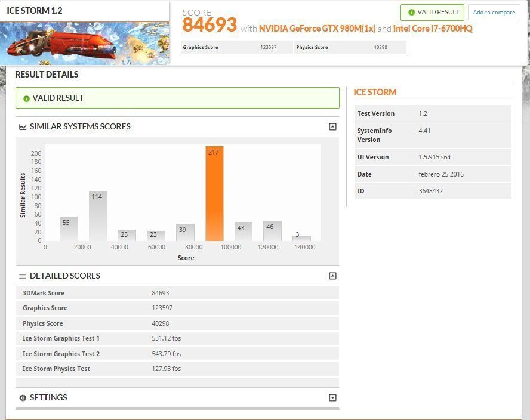Select the orange 217 bar in the chart
530x420 pixels.
tap(214, 194)
